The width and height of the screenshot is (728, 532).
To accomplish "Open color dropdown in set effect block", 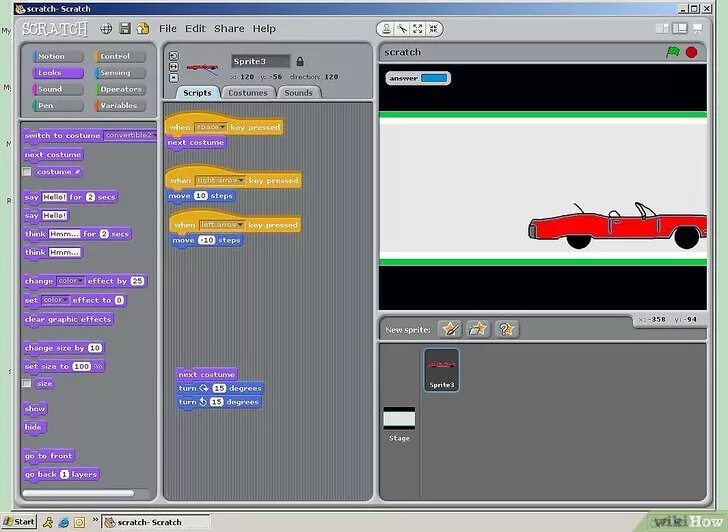I will pyautogui.click(x=56, y=300).
